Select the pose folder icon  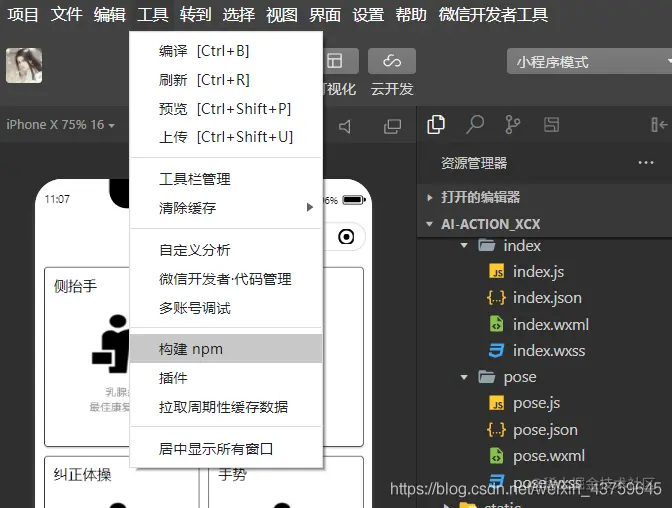[486, 377]
